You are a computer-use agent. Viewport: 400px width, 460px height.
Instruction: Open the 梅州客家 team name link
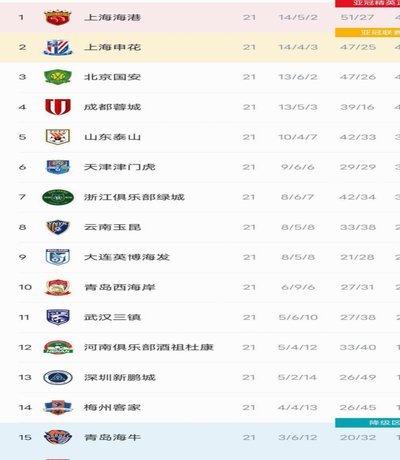[x=112, y=407]
